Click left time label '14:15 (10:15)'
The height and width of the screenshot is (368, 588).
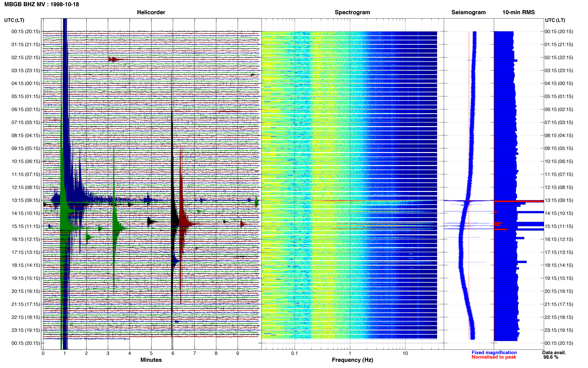pos(26,213)
